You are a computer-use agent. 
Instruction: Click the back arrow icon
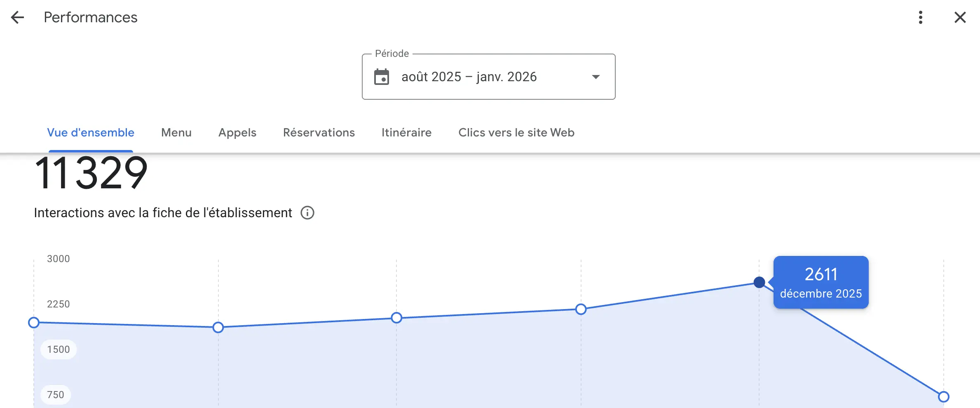pyautogui.click(x=17, y=17)
